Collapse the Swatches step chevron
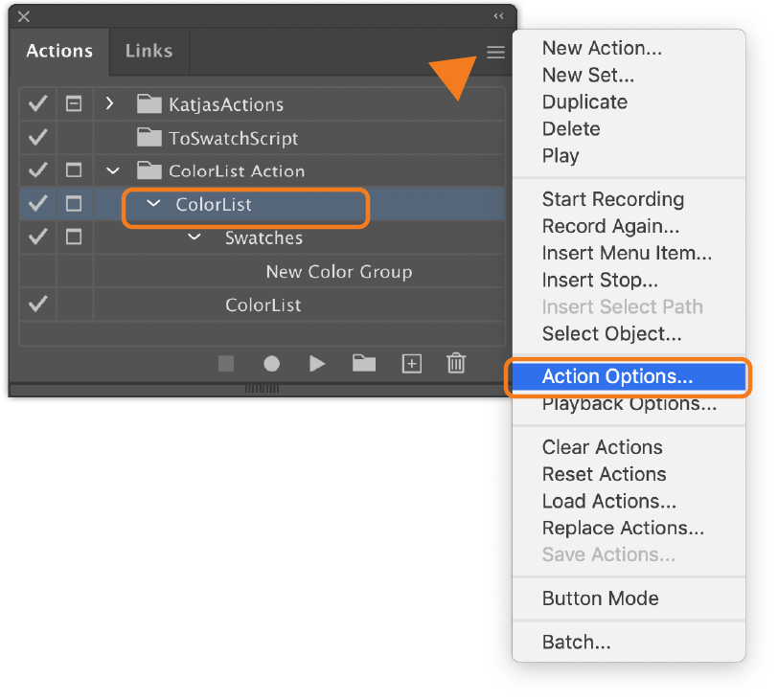The image size is (778, 700). tap(194, 237)
